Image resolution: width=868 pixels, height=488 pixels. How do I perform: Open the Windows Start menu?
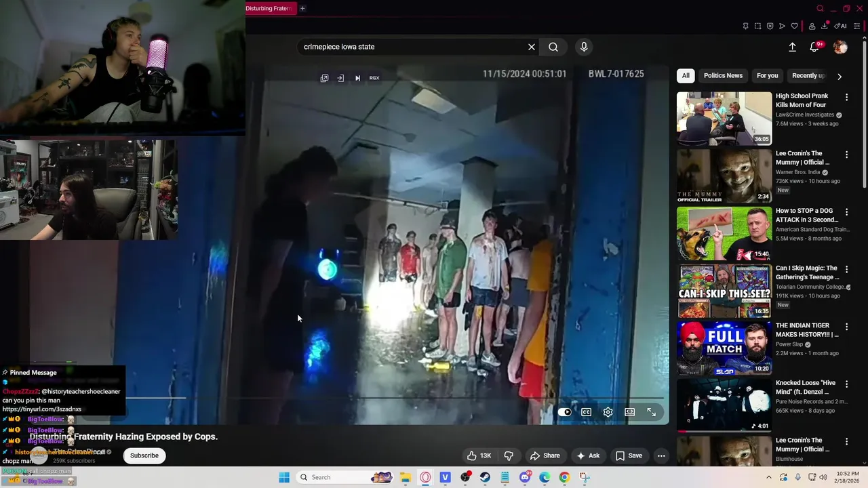pos(284,477)
